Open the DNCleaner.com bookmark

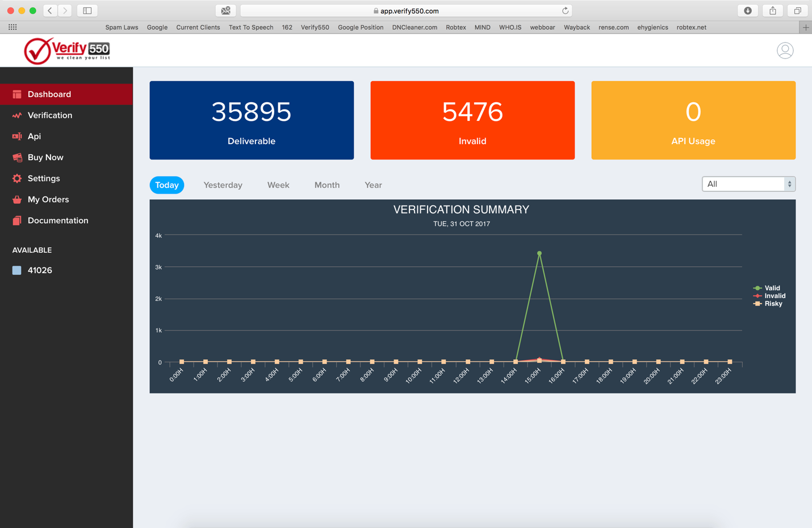pyautogui.click(x=415, y=27)
